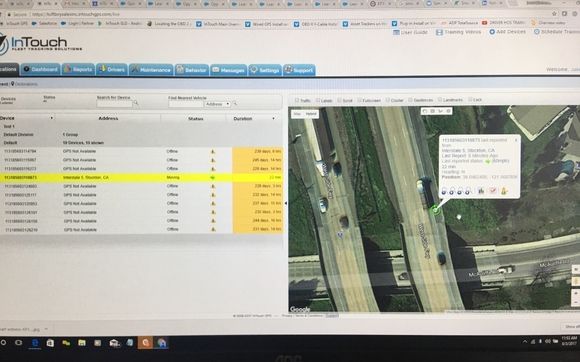Select the Default Division group row
This screenshot has height=362, width=580.
(x=142, y=135)
